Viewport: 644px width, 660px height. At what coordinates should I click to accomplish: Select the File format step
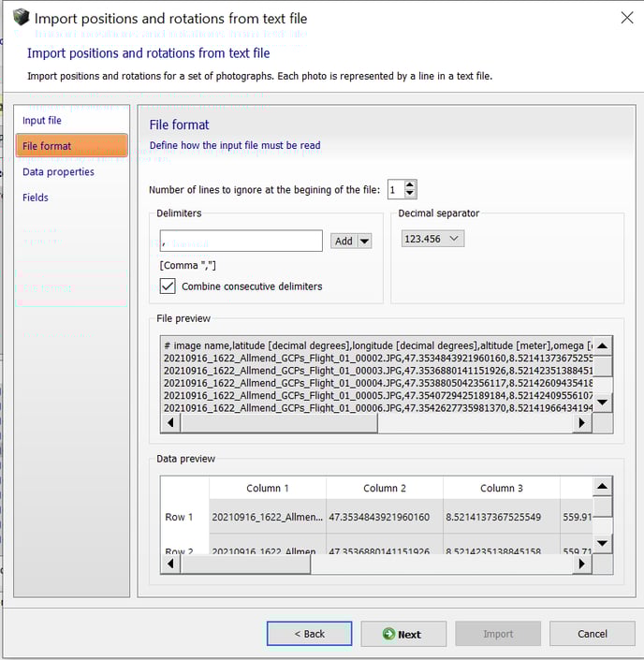[71, 146]
